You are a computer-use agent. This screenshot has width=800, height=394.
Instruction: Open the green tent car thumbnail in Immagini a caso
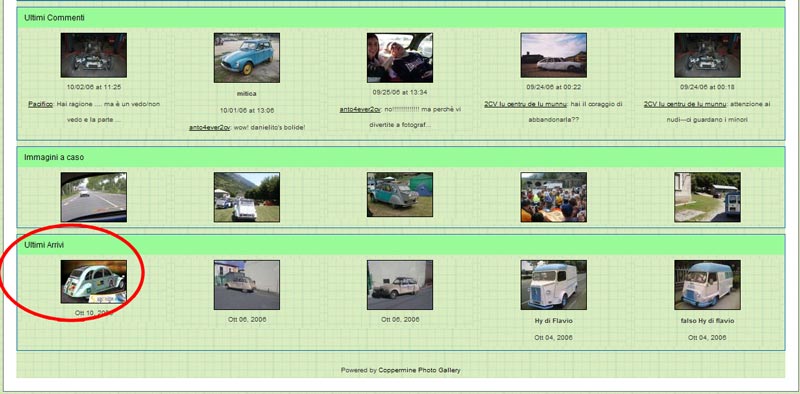point(400,194)
